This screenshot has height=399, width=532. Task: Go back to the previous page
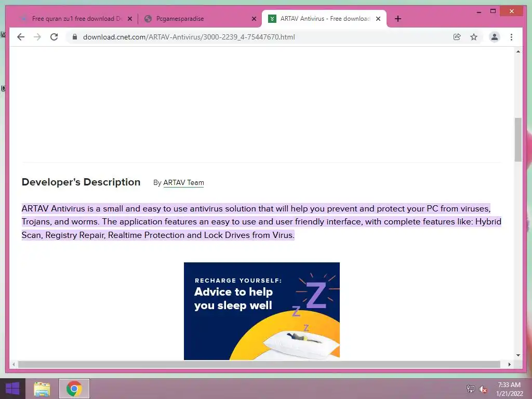(21, 37)
